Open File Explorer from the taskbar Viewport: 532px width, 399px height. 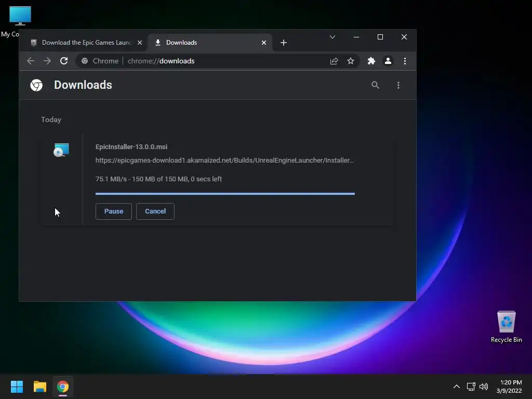tap(40, 387)
